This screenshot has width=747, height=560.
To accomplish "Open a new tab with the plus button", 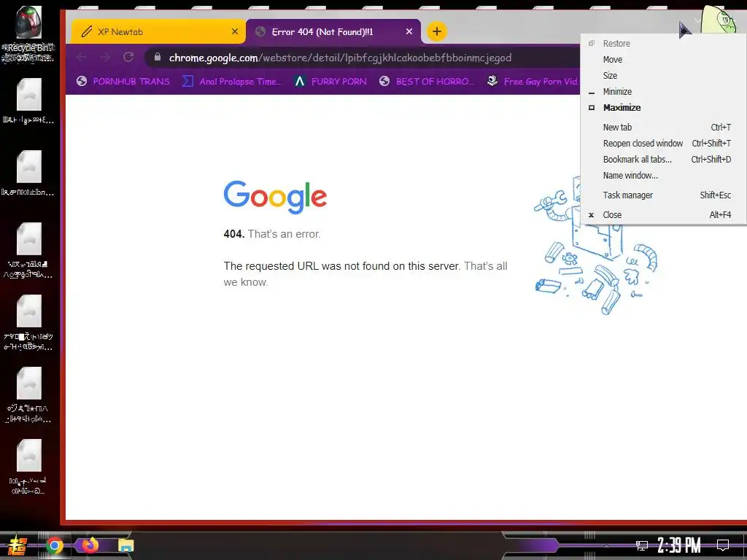I will coord(436,31).
